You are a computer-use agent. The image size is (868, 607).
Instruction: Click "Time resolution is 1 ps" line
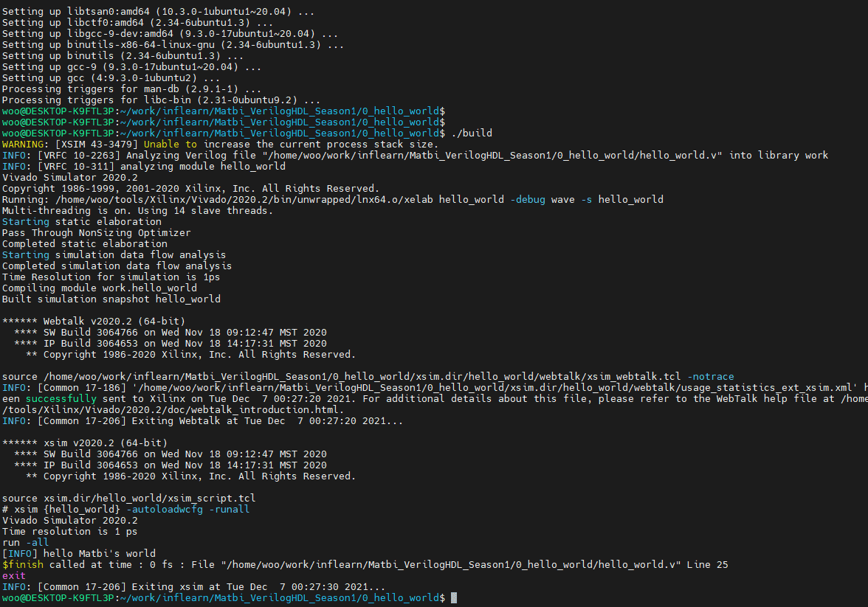tap(69, 531)
